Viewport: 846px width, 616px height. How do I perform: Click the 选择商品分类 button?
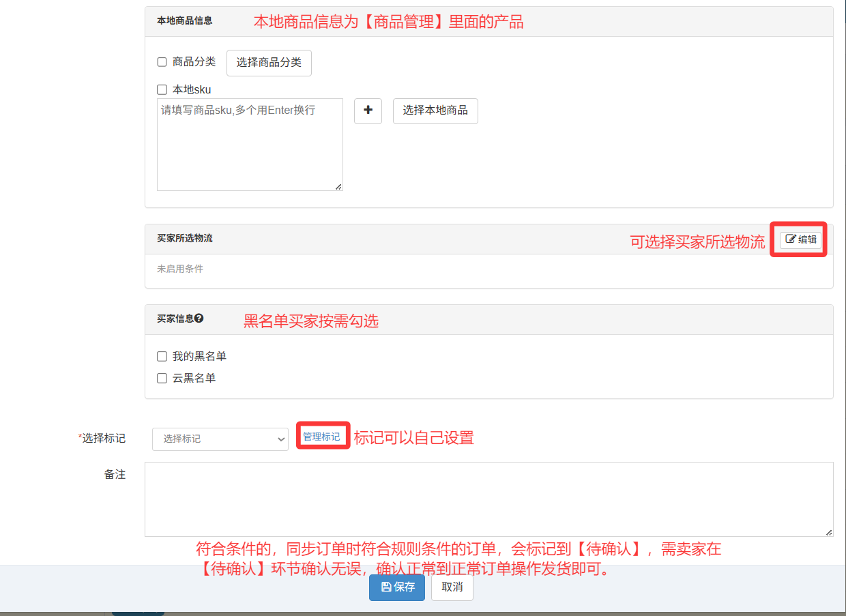[x=269, y=63]
